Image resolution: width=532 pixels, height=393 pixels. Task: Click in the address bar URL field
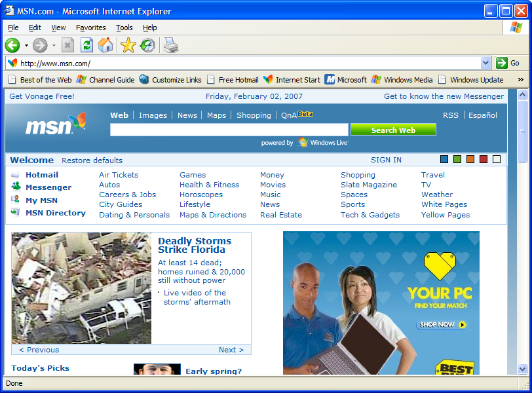pos(250,63)
